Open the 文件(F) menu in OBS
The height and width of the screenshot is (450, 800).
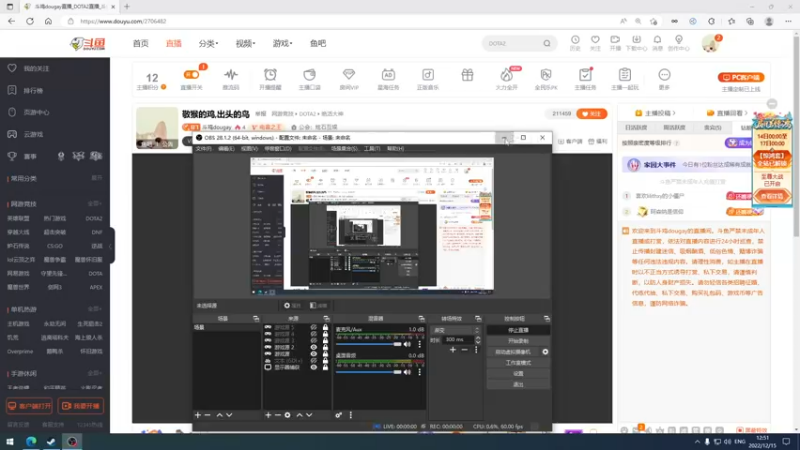[203, 148]
